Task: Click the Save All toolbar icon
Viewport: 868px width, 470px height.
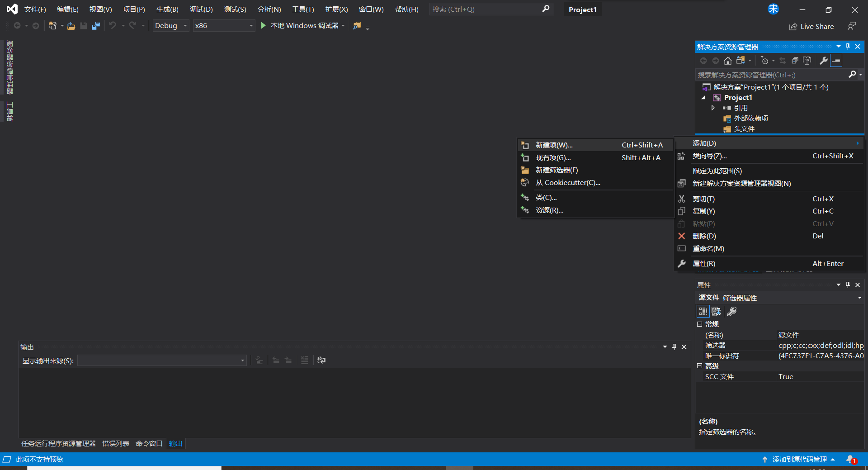Action: 95,26
